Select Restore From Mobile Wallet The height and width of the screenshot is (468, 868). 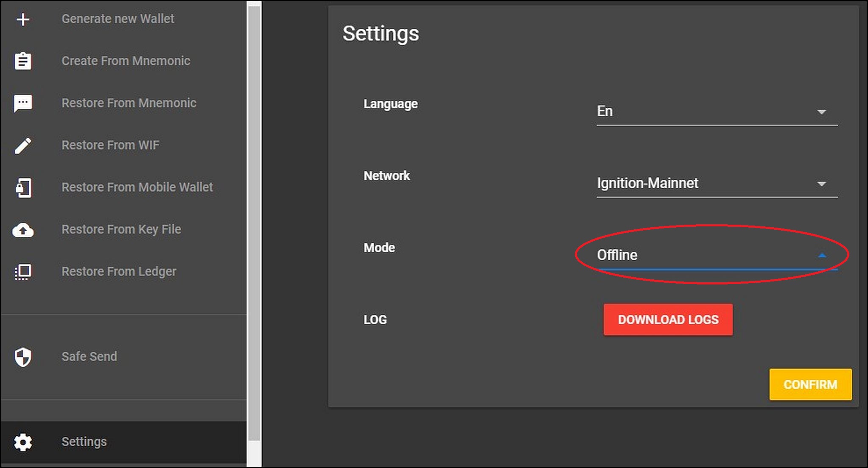(137, 187)
